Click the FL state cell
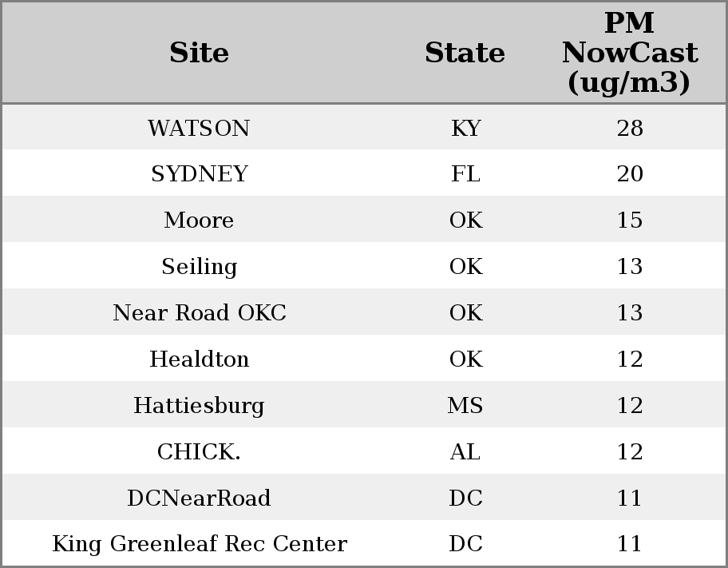 click(x=465, y=174)
